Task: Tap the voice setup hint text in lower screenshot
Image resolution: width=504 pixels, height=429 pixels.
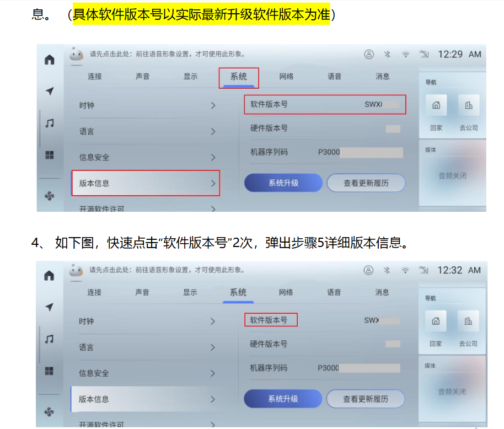Action: [x=167, y=270]
